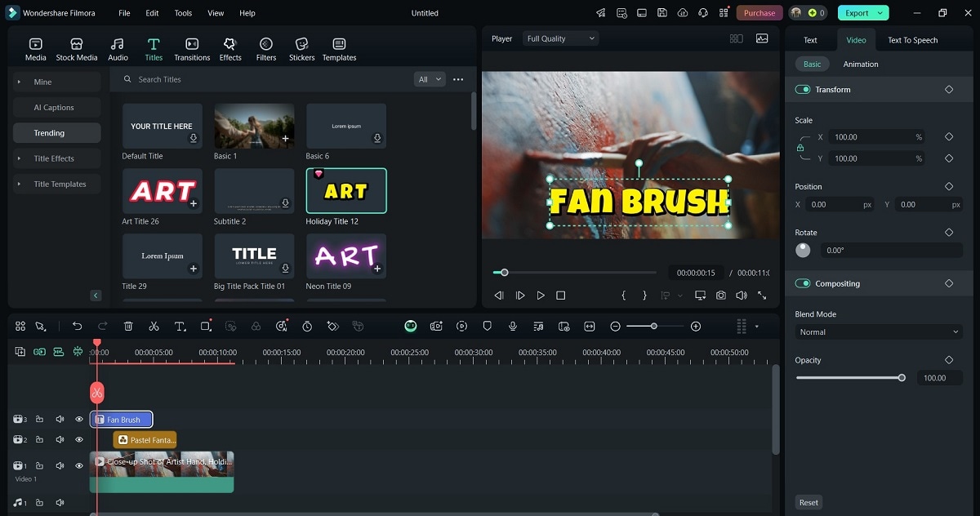Switch to the Animation sub-tab
Viewport: 980px width, 516px height.
[x=861, y=64]
